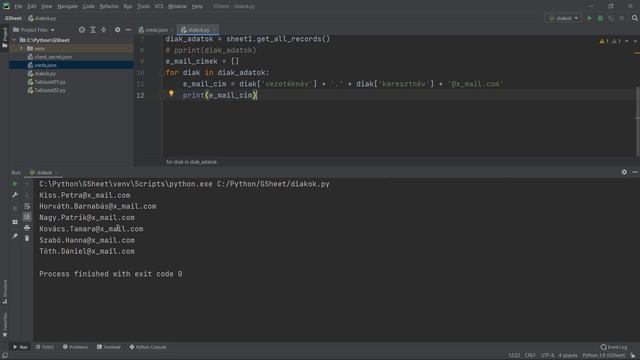Click CRLF line separator in status bar
Image resolution: width=640 pixels, height=360 pixels.
[x=530, y=356]
